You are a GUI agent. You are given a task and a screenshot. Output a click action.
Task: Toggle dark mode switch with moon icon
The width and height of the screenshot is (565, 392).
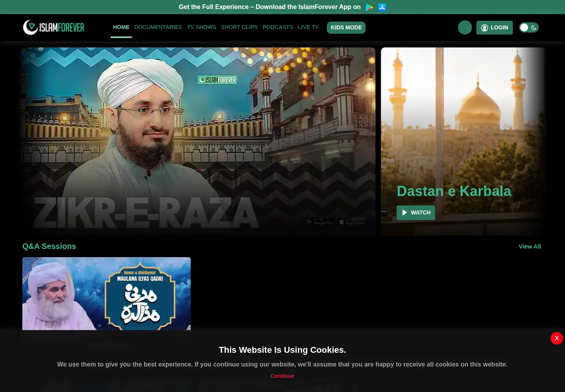[x=529, y=27]
